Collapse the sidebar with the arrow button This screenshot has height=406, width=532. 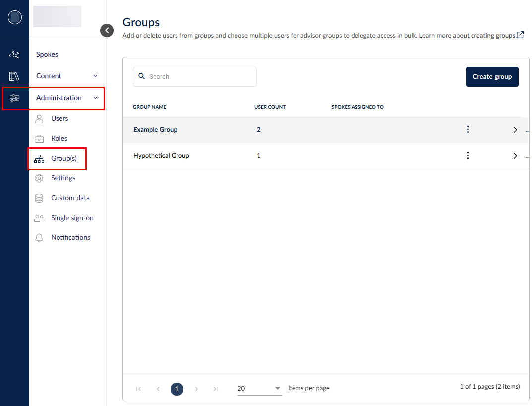click(107, 30)
